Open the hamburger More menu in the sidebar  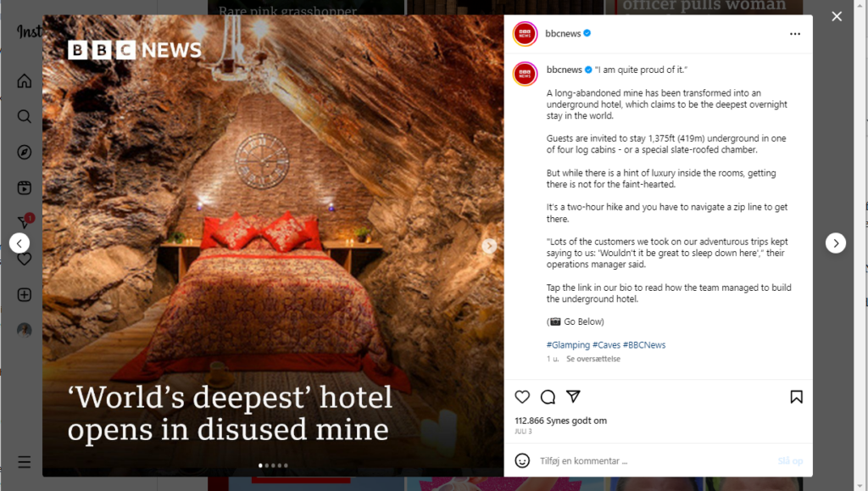(x=25, y=461)
